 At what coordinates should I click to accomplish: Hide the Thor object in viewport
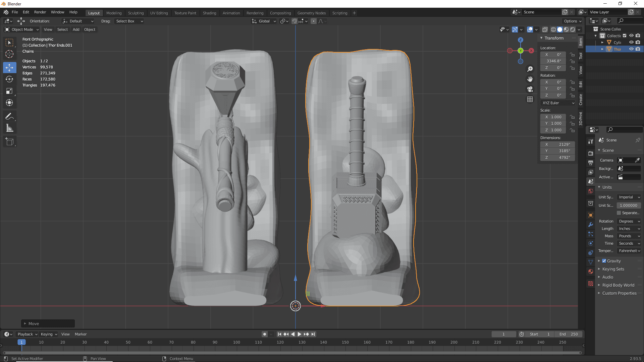tap(631, 49)
